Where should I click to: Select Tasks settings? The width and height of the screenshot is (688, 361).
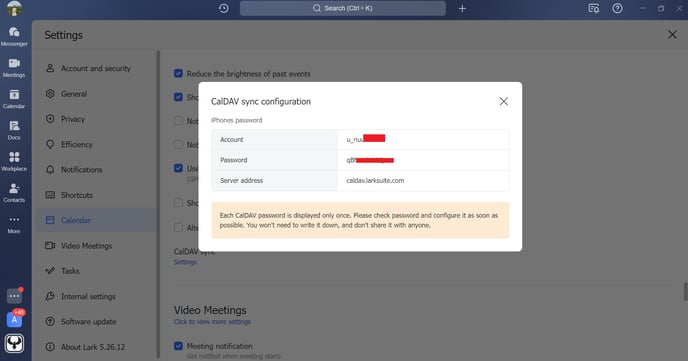[96, 271]
